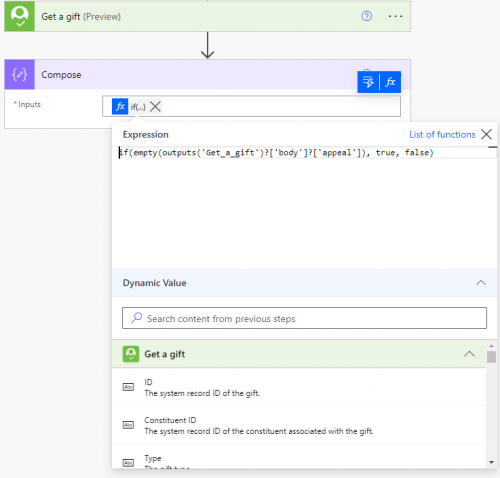The image size is (500, 478).
Task: Collapse the Dynamic Value section
Action: click(481, 283)
